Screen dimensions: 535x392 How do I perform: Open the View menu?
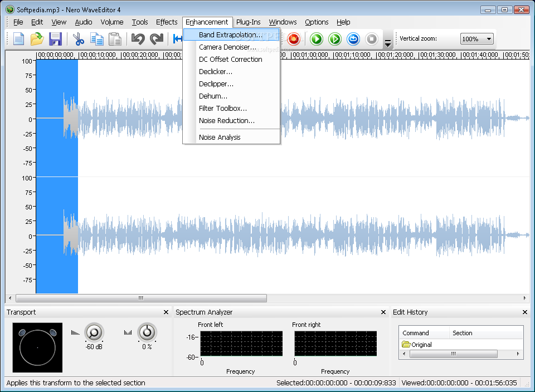click(59, 22)
